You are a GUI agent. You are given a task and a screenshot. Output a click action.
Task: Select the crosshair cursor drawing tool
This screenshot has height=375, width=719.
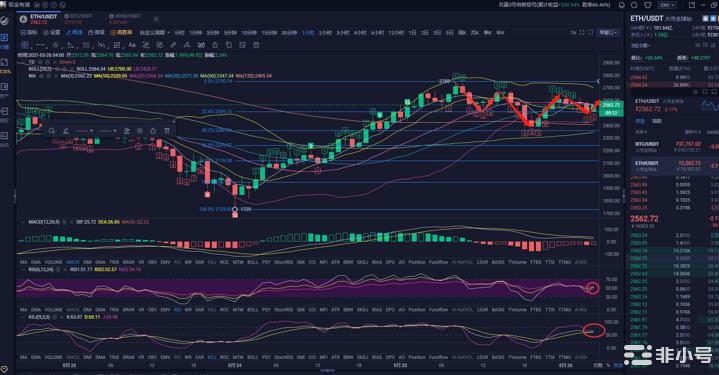[x=25, y=45]
